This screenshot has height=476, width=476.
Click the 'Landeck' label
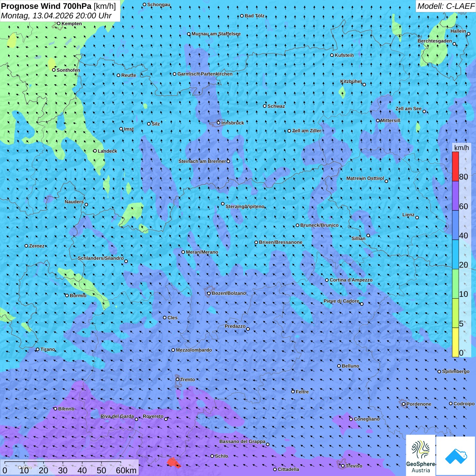pyautogui.click(x=107, y=151)
